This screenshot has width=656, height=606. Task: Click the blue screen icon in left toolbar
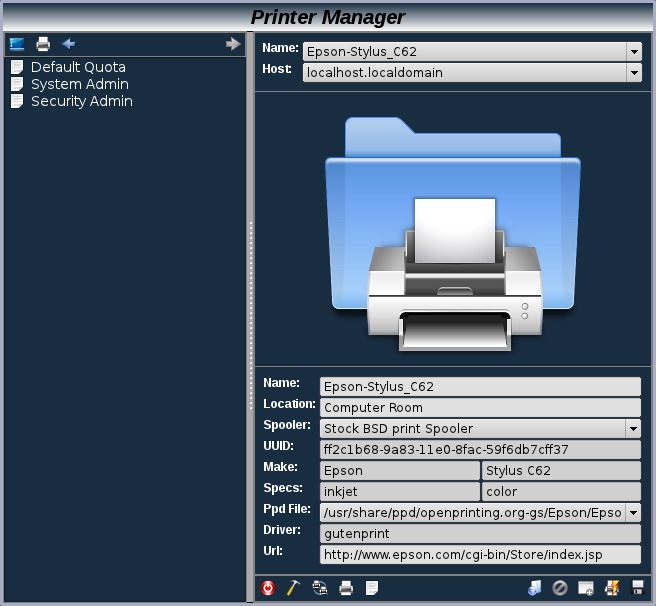coord(17,44)
